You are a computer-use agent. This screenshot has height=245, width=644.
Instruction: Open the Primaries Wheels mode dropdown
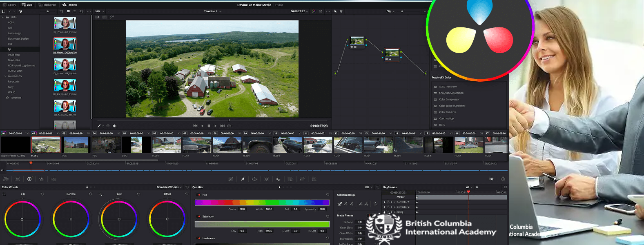[x=169, y=187]
